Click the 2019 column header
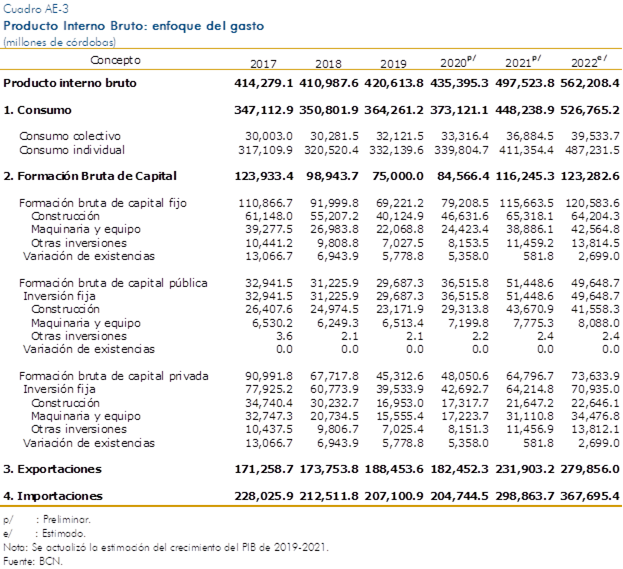The image size is (623, 569). [393, 64]
